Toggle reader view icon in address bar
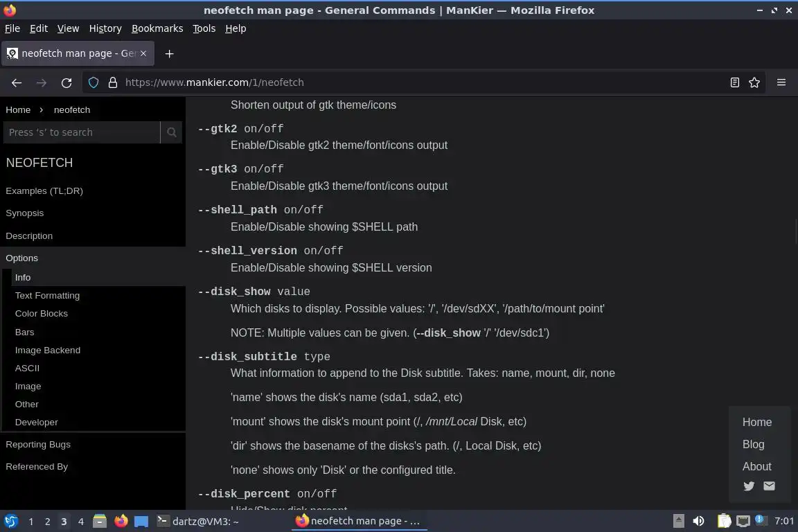 tap(734, 82)
